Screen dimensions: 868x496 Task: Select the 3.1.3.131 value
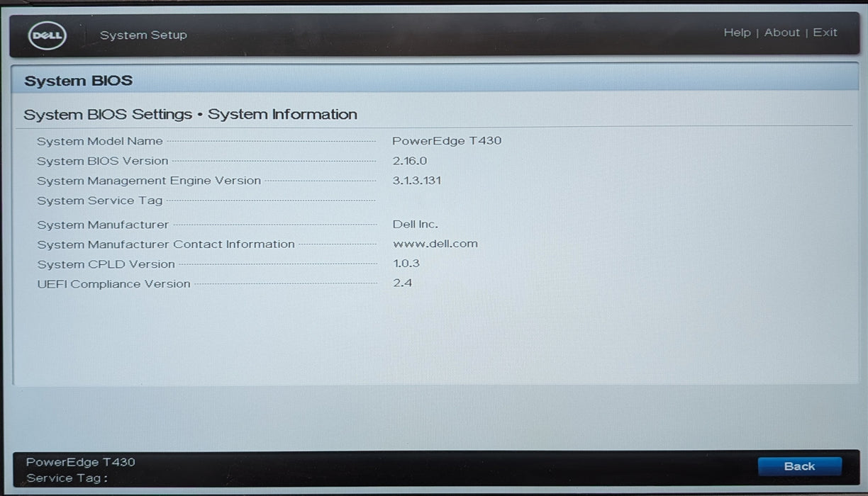click(x=417, y=180)
